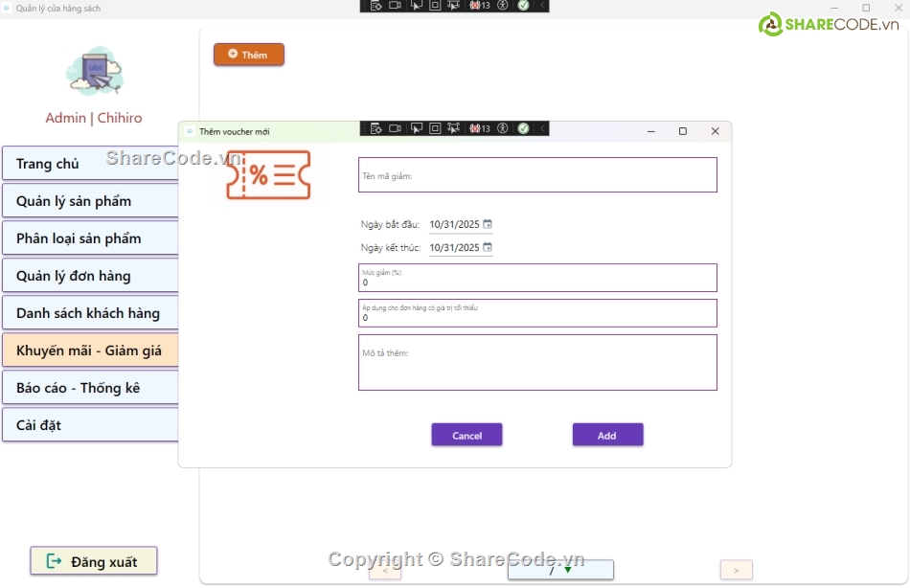Click the accessibility icon in the dialog's debug toolbar
The width and height of the screenshot is (910, 588).
503,128
